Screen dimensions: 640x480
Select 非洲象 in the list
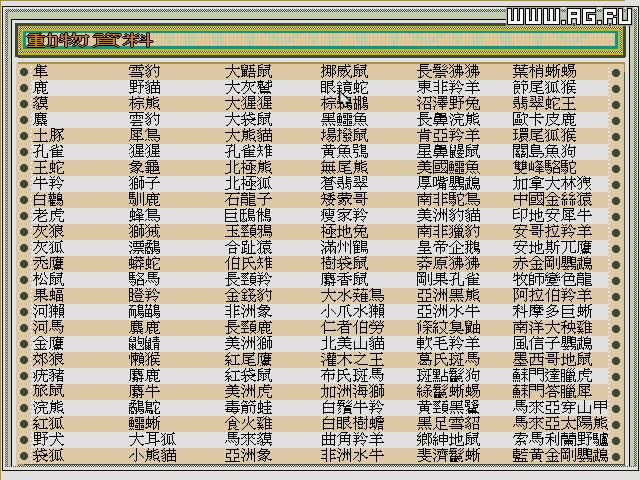pos(248,311)
